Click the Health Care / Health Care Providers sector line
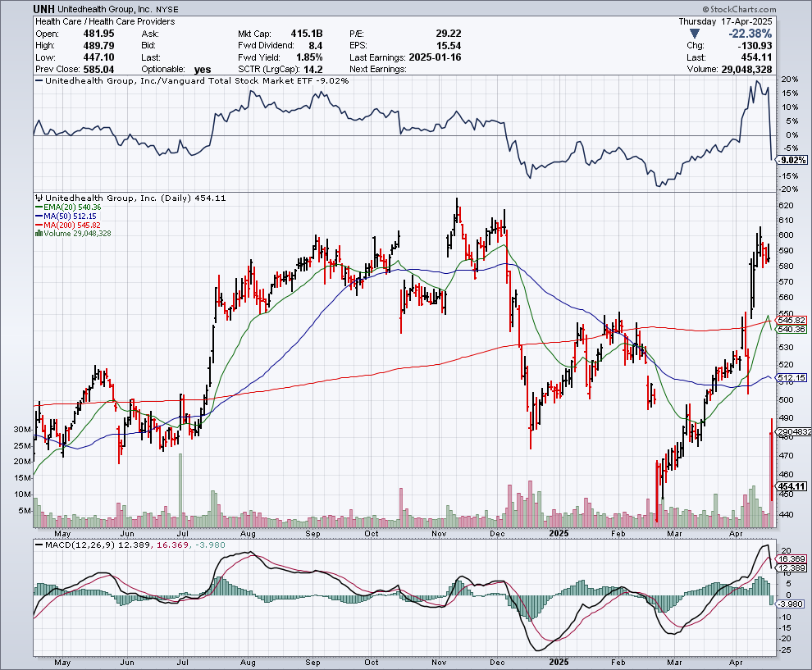The width and height of the screenshot is (812, 670). (x=105, y=22)
